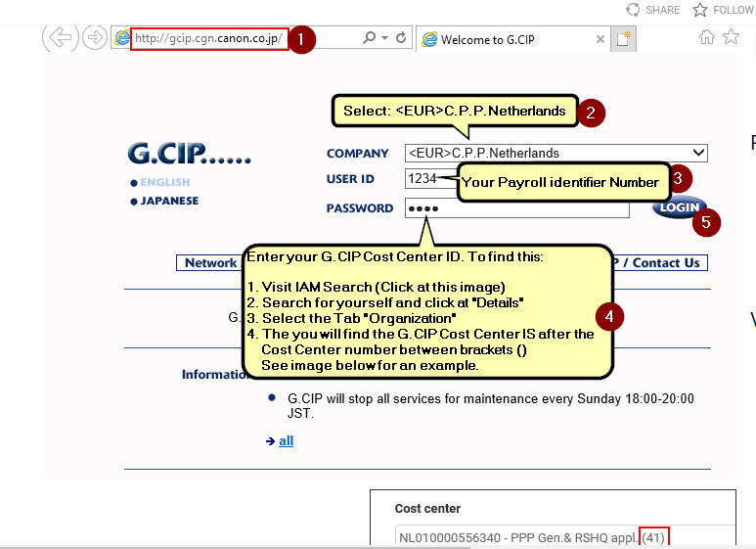The width and height of the screenshot is (756, 549).
Task: Click the LOGIN button
Action: coord(680,206)
